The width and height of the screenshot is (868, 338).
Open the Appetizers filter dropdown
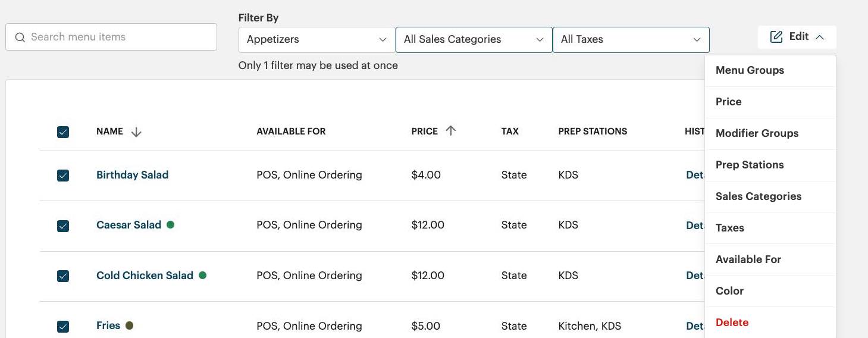[x=317, y=39]
